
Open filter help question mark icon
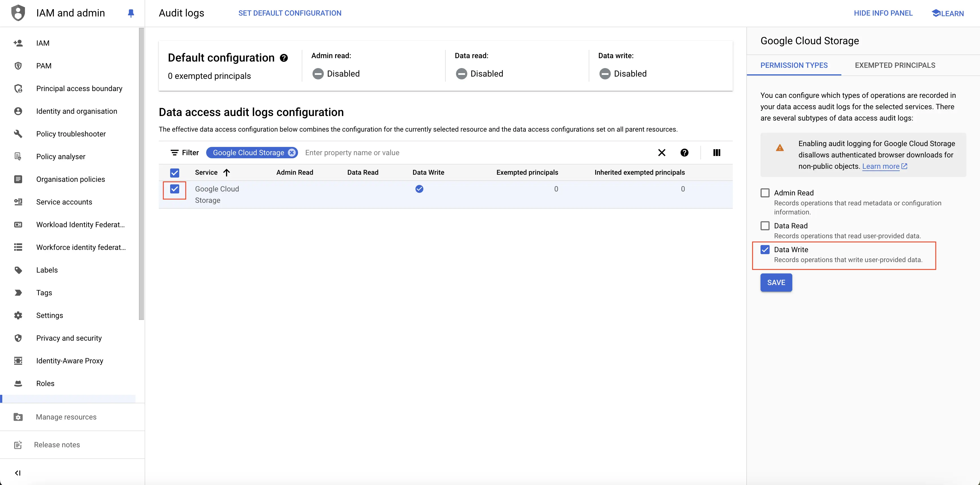click(684, 153)
